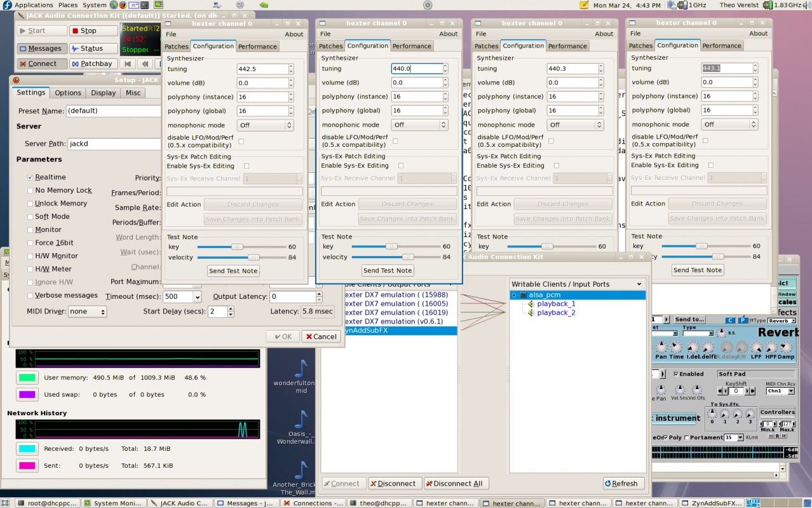The height and width of the screenshot is (508, 812).
Task: Open Performance tab in 440.0 hexter window
Action: (x=412, y=46)
